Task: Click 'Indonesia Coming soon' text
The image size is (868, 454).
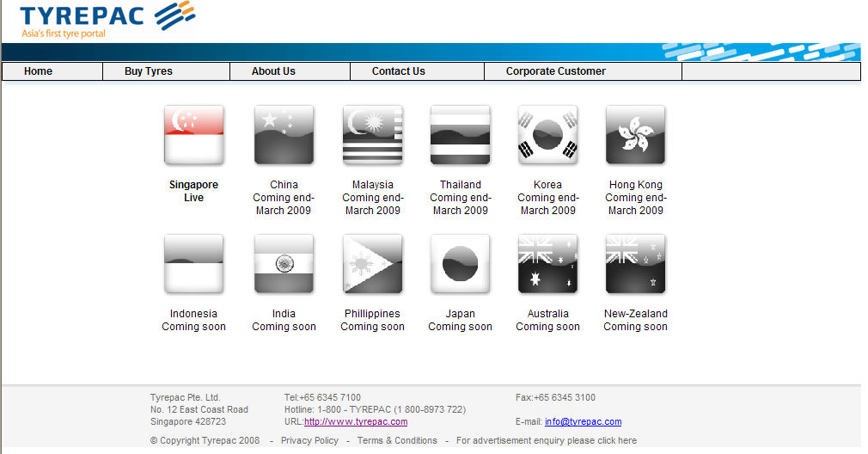Action: [x=193, y=320]
